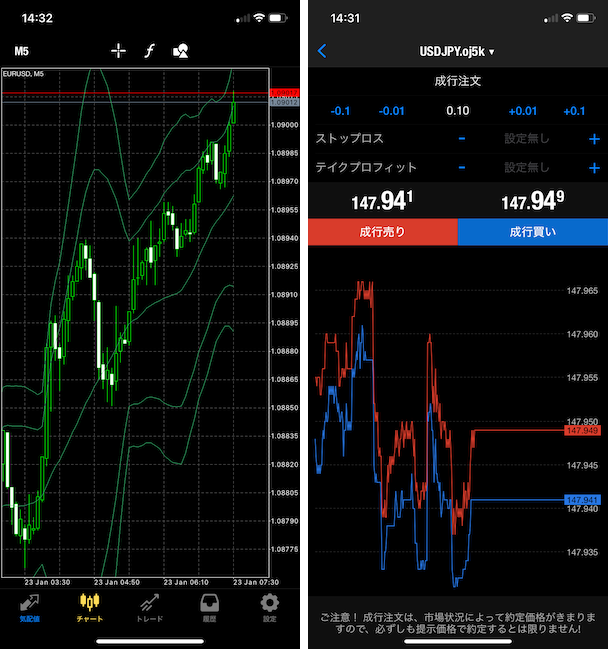Decrease lot size by -0.1
This screenshot has height=649, width=608.
tap(340, 111)
